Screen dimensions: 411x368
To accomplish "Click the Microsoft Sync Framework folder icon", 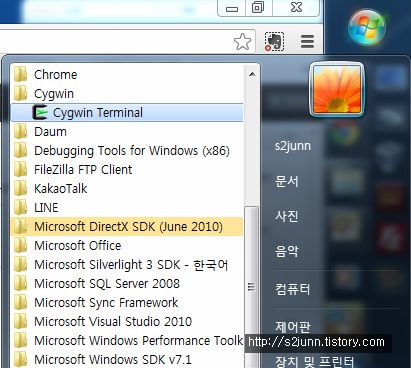I will point(21,302).
